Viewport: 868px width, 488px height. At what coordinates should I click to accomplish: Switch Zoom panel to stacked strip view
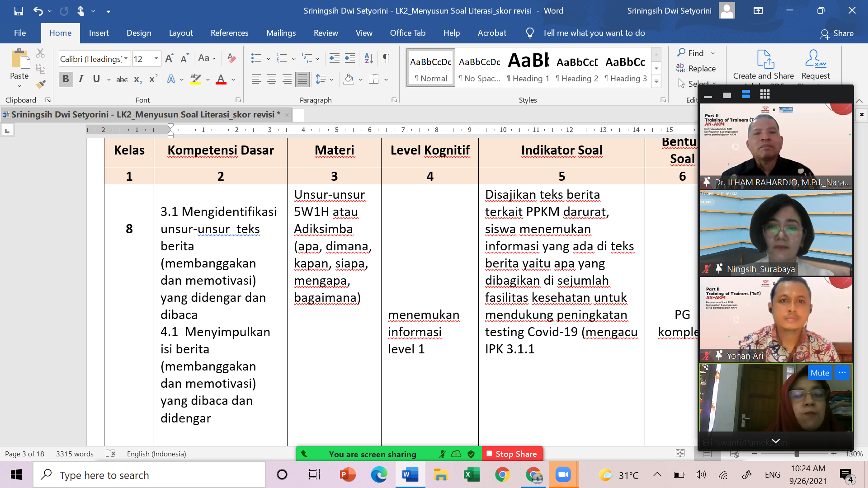click(746, 94)
